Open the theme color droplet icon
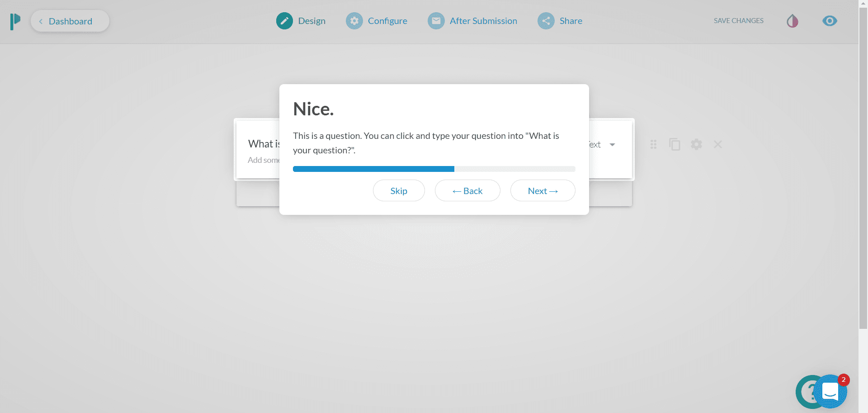 (793, 21)
